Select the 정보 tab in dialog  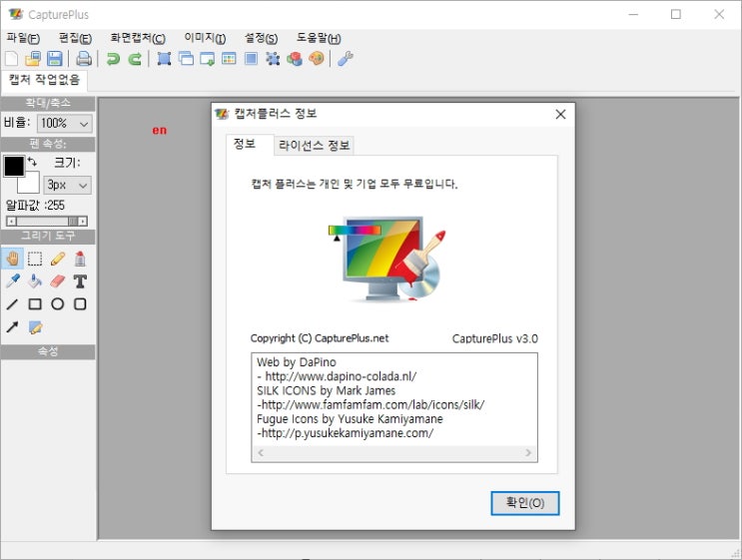click(x=250, y=145)
